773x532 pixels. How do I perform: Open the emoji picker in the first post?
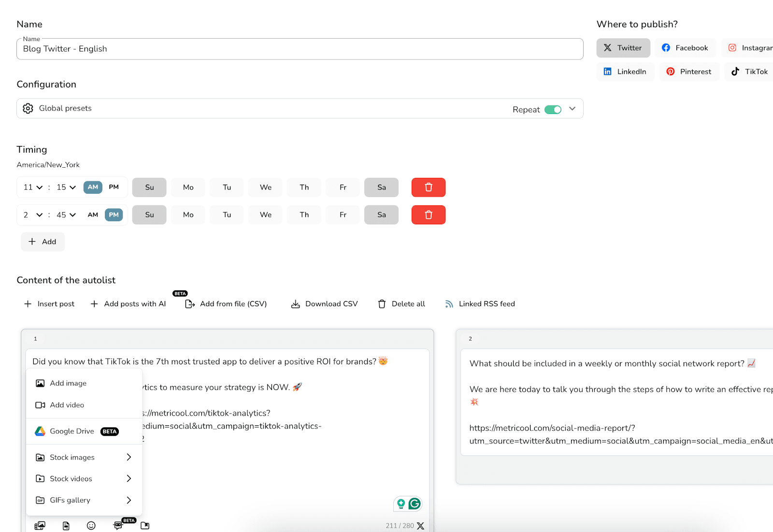[91, 526]
